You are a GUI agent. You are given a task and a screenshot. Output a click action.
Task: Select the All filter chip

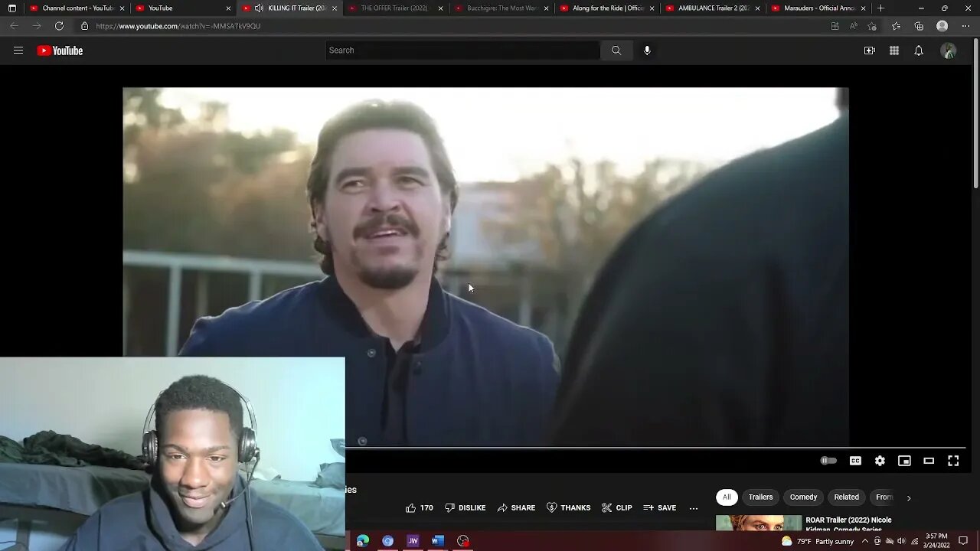click(727, 497)
